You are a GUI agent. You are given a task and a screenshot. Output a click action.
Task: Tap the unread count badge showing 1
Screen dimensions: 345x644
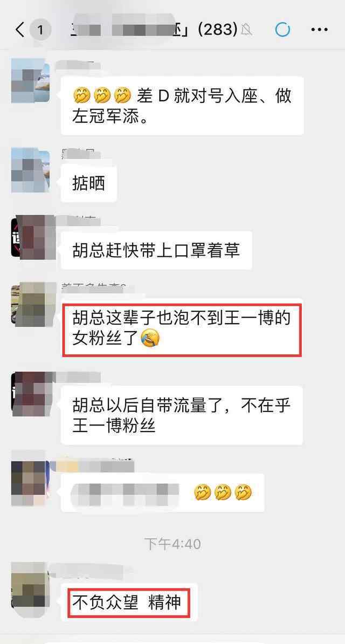point(40,30)
